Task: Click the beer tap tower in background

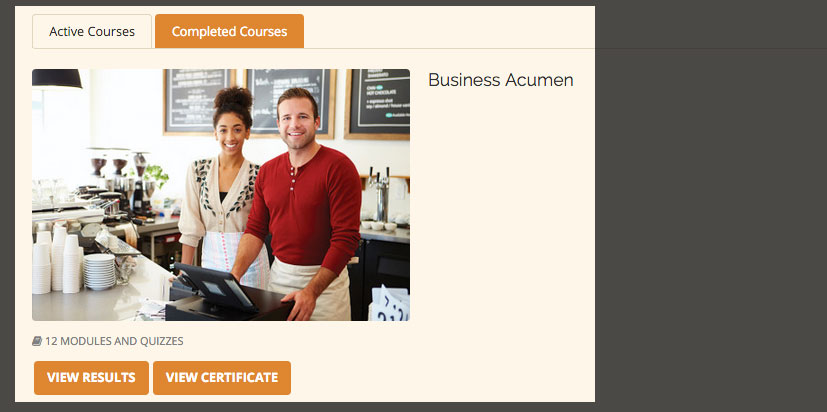Action: [380, 194]
